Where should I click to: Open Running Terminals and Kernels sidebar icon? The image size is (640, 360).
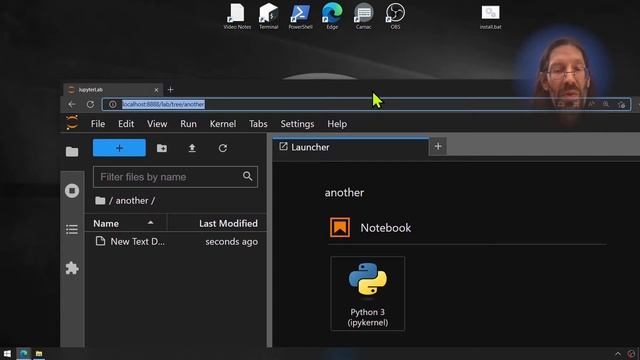72,191
